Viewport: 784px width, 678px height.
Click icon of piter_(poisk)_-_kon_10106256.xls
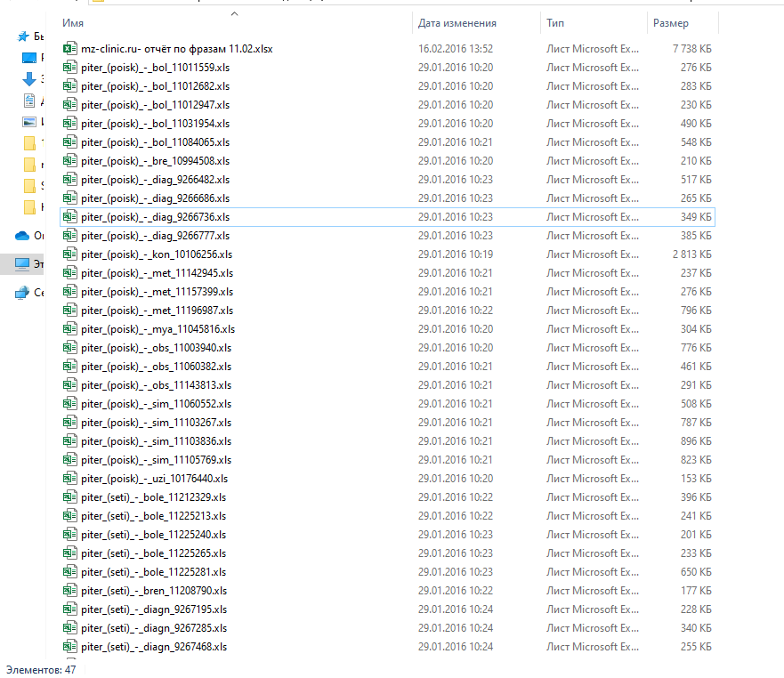[x=70, y=254]
